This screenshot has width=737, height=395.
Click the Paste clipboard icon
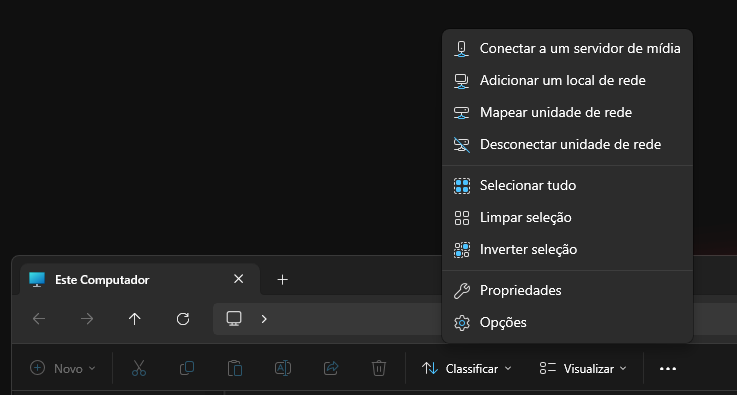coord(235,368)
